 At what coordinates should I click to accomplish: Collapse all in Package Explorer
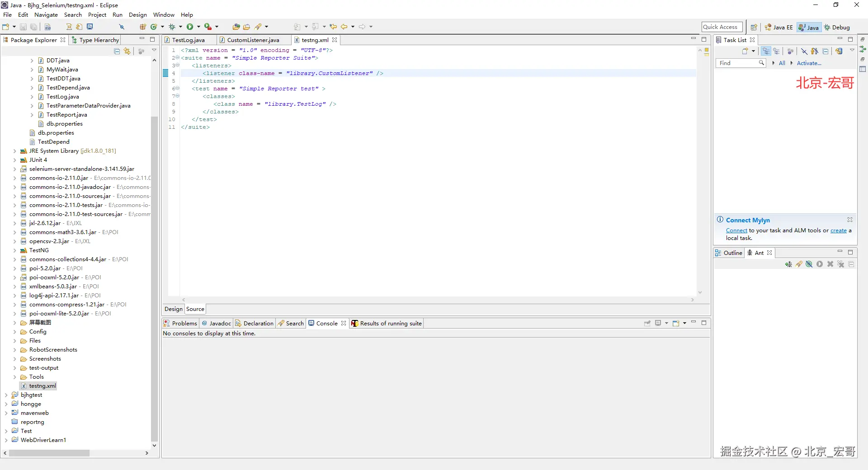click(117, 51)
